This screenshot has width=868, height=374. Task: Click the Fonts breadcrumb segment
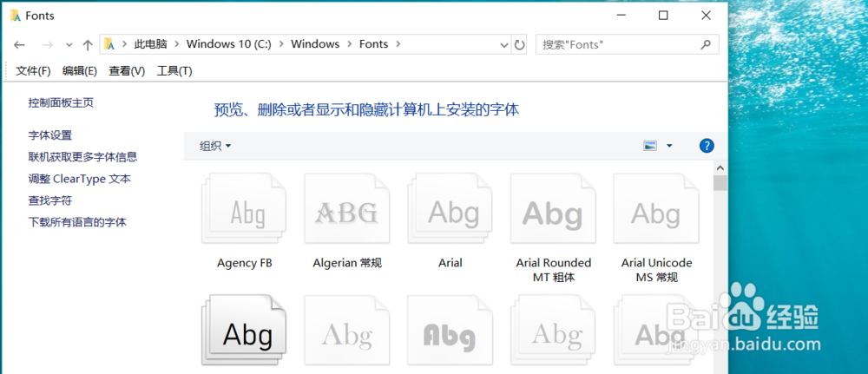click(373, 44)
